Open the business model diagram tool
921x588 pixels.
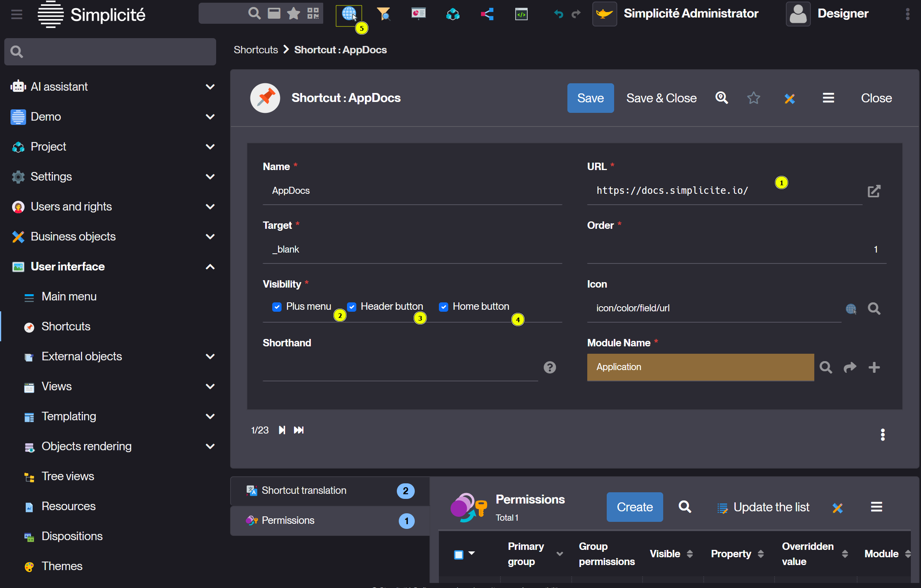click(x=453, y=14)
